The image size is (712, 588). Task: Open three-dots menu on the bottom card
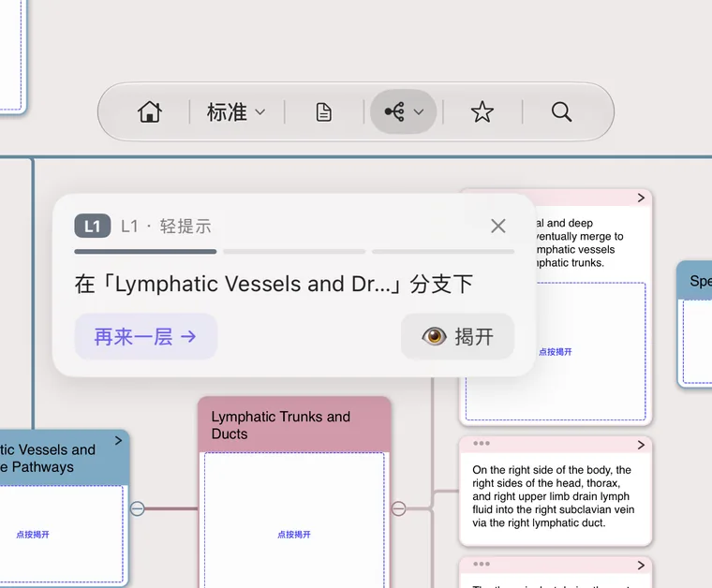tap(482, 564)
